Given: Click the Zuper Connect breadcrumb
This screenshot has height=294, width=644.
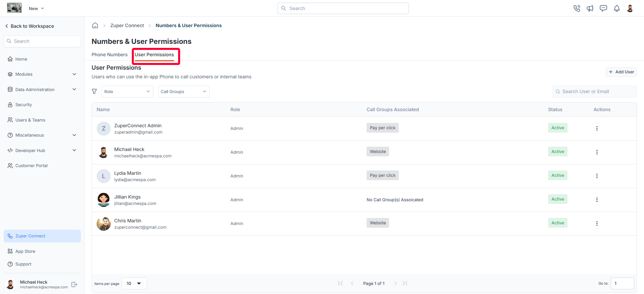Looking at the screenshot, I should click(x=127, y=25).
